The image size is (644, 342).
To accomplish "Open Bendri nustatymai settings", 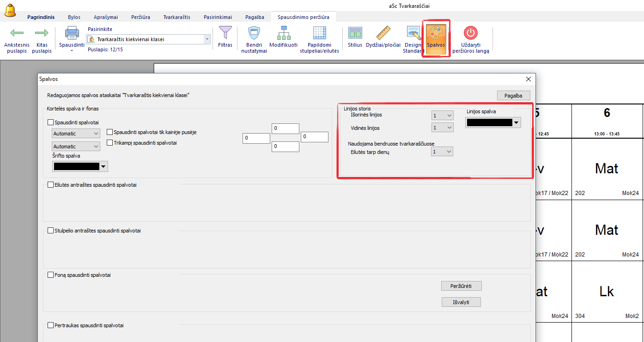I will [x=254, y=33].
